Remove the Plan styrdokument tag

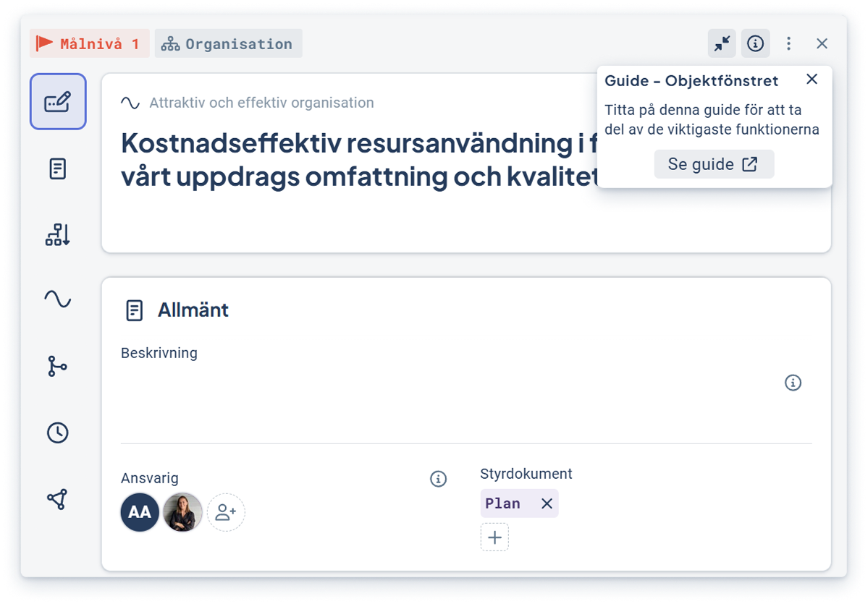coord(547,503)
